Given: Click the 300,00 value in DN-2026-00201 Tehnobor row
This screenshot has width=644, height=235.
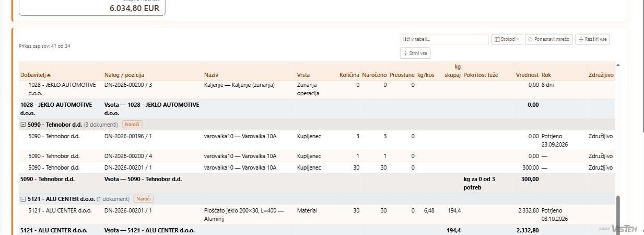Looking at the screenshot, I should [x=530, y=167].
